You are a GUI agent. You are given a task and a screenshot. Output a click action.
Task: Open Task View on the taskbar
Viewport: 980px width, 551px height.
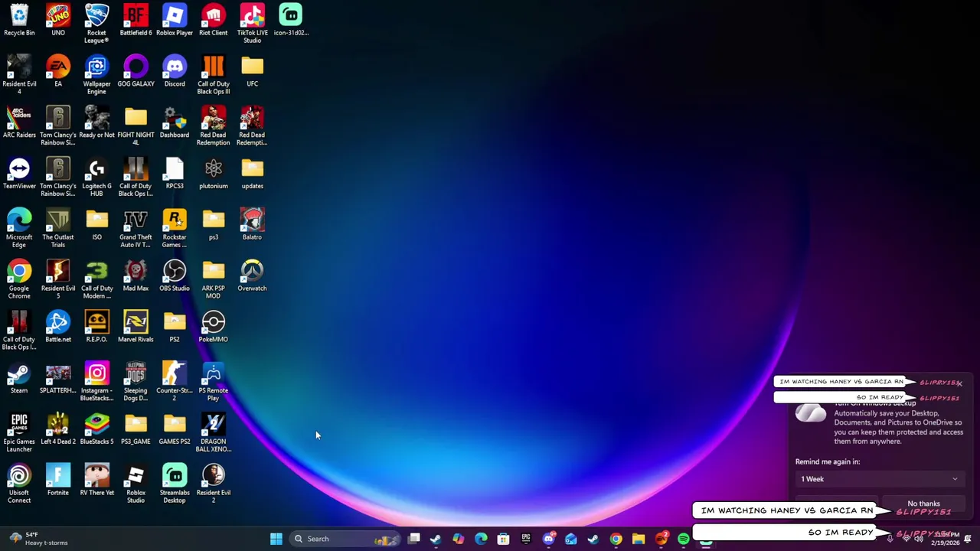413,539
